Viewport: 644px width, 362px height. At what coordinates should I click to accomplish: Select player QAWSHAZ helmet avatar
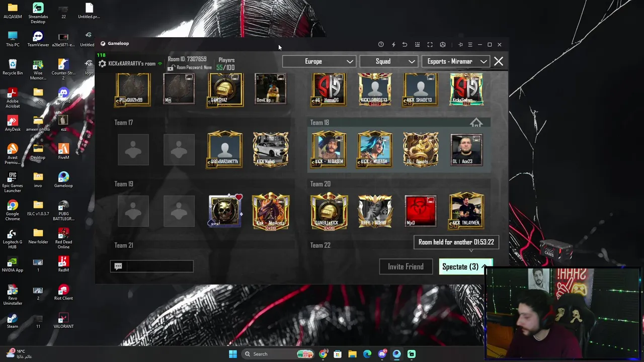(x=225, y=89)
